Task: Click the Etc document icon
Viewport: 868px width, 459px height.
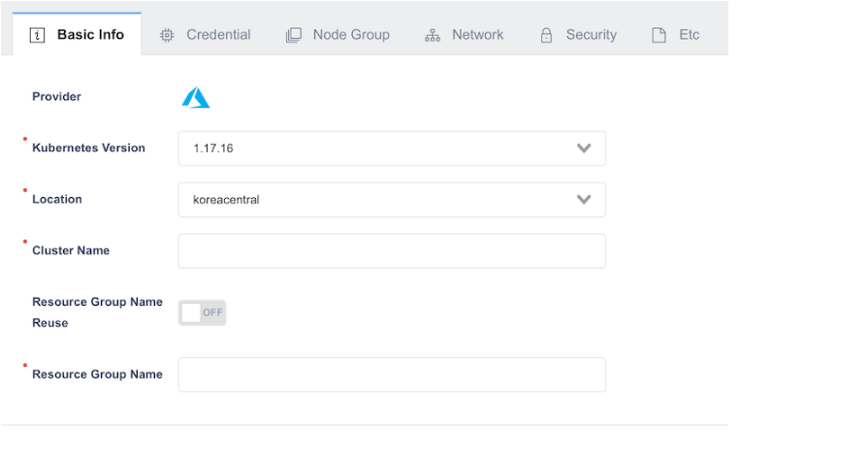Action: [659, 36]
